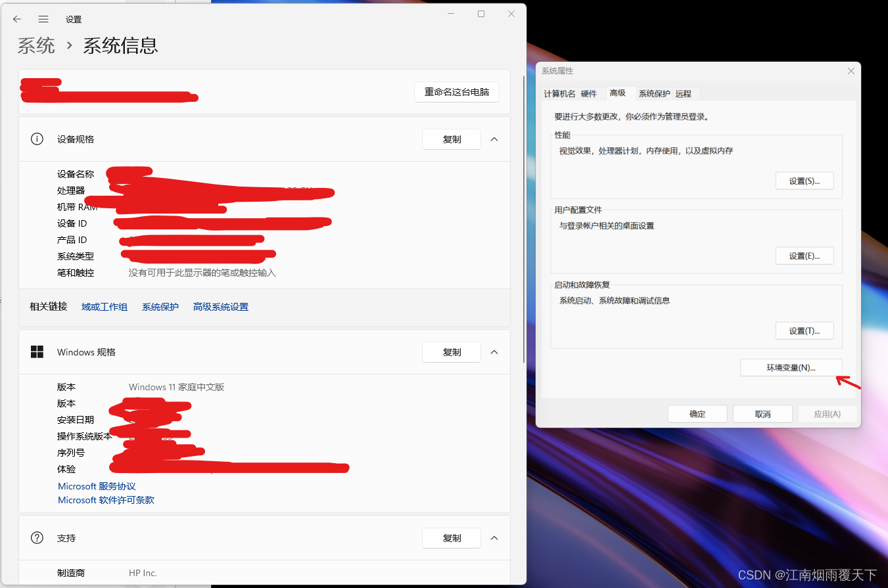The image size is (888, 588).
Task: Click 确定 in 系统属性 dialog
Action: [x=697, y=414]
